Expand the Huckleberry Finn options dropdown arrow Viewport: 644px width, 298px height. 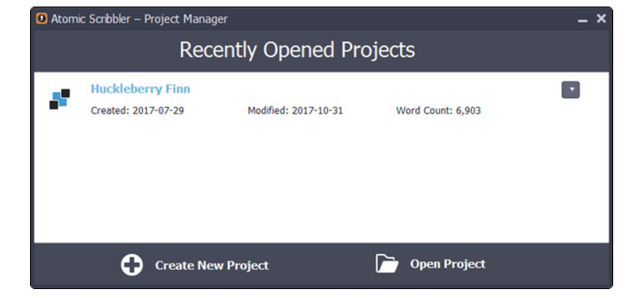[570, 90]
